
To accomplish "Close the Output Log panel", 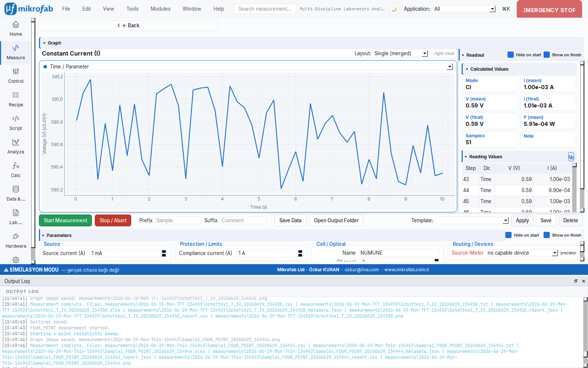I will tap(583, 281).
